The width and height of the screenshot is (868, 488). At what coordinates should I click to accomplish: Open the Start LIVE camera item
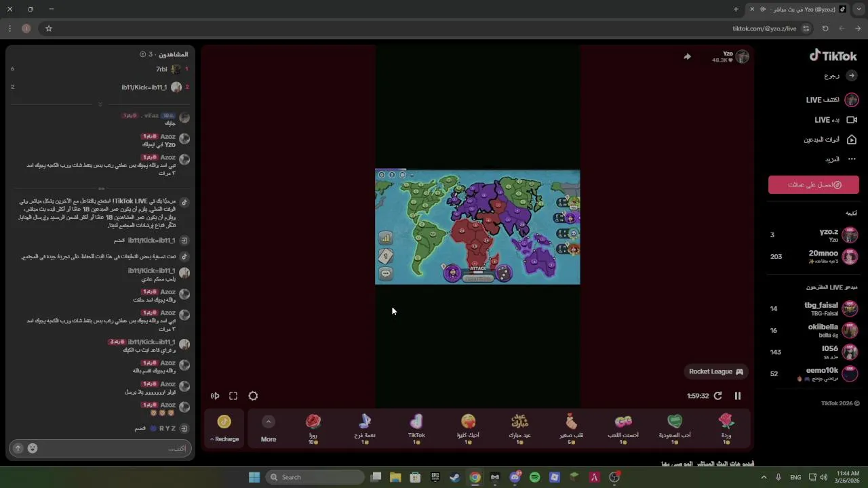835,120
